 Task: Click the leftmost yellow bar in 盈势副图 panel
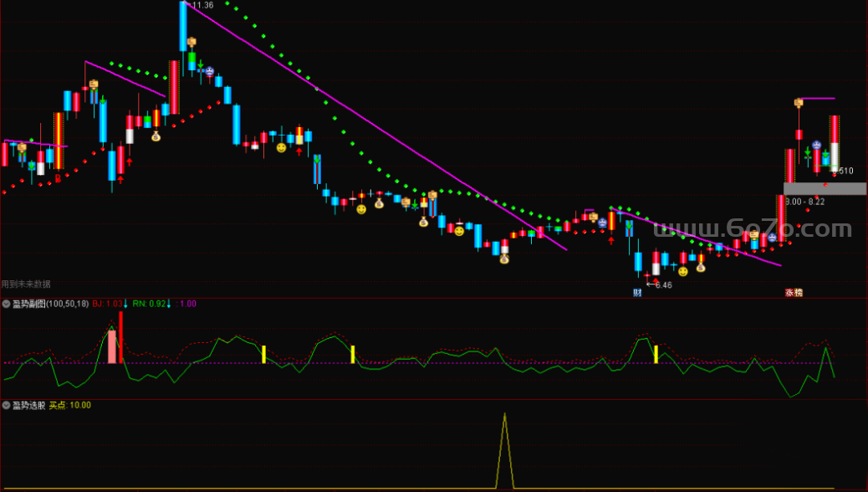click(x=263, y=355)
